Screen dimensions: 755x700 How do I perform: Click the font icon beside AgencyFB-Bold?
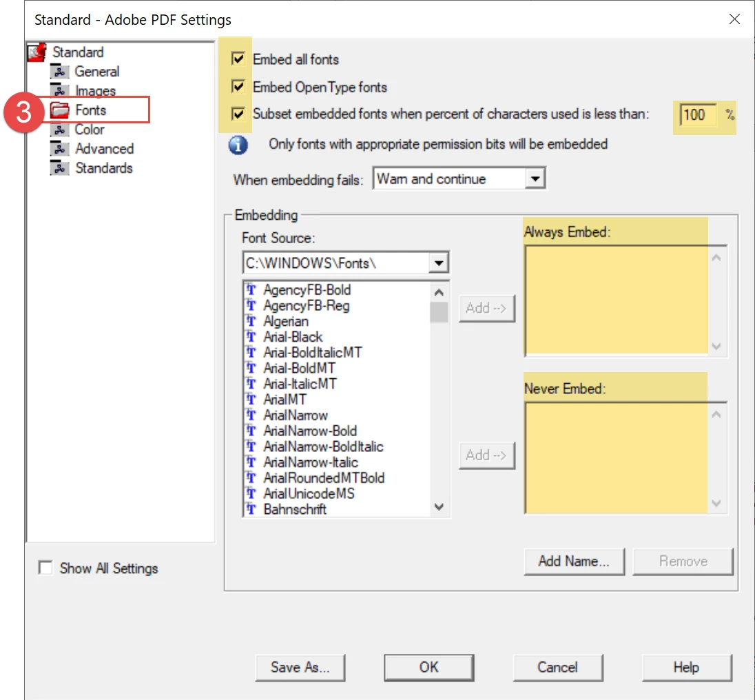tap(251, 290)
